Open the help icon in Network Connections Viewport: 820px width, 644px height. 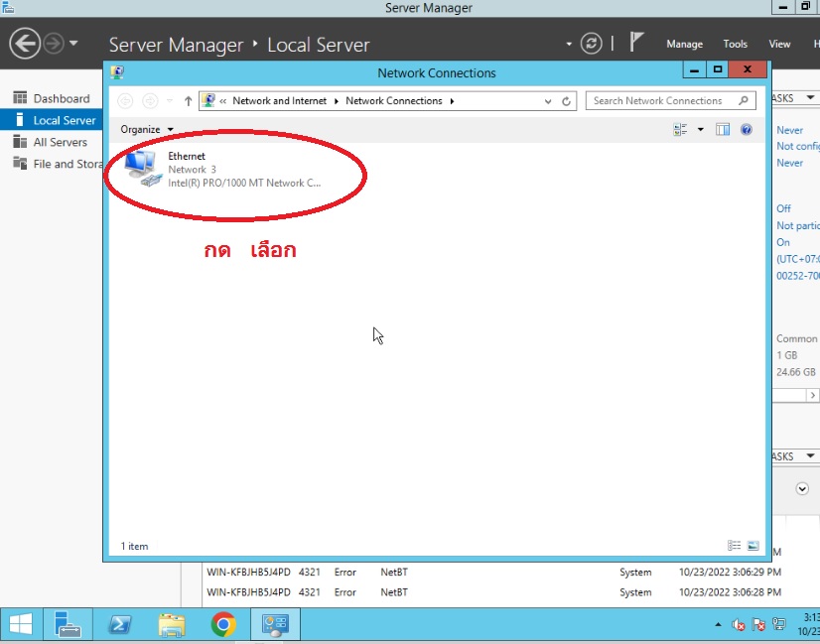coord(747,129)
